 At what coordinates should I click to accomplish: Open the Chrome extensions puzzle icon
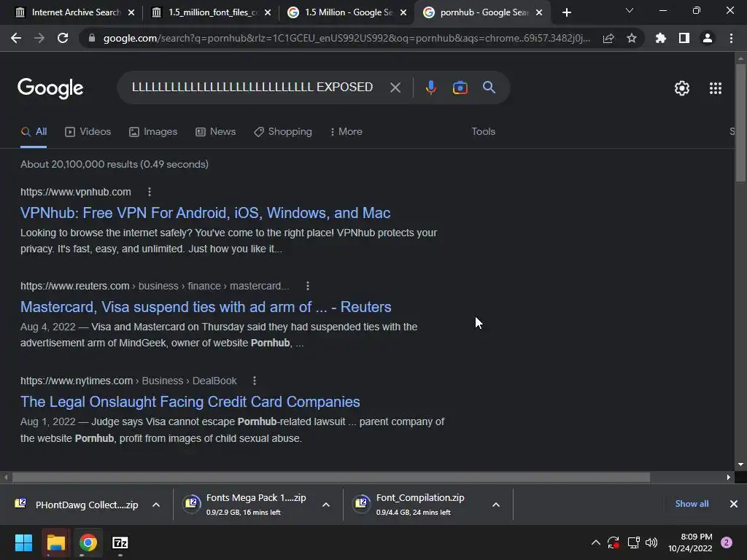[661, 38]
